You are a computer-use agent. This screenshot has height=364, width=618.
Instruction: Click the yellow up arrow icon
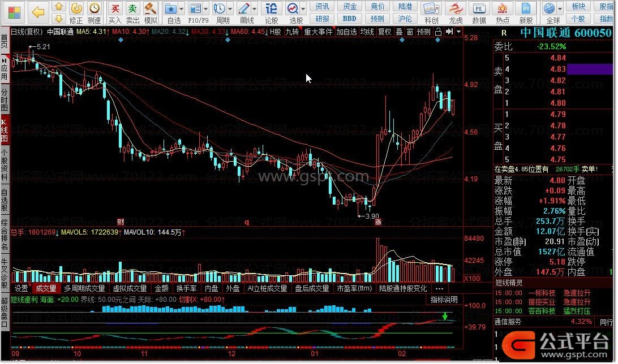[x=59, y=6]
